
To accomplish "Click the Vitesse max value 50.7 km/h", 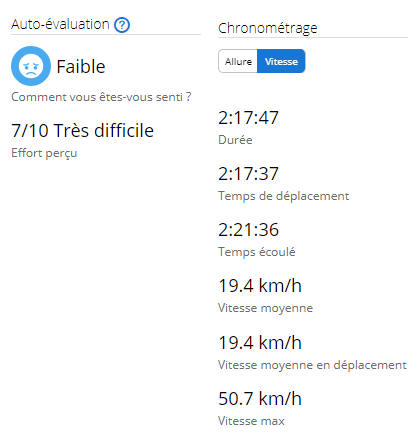I will 260,399.
